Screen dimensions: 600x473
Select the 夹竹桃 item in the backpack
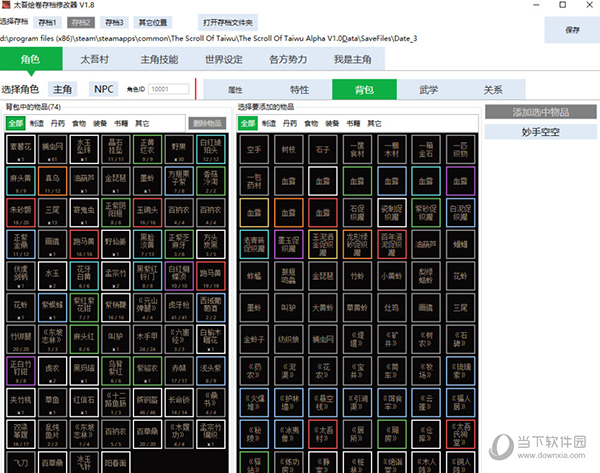21,402
